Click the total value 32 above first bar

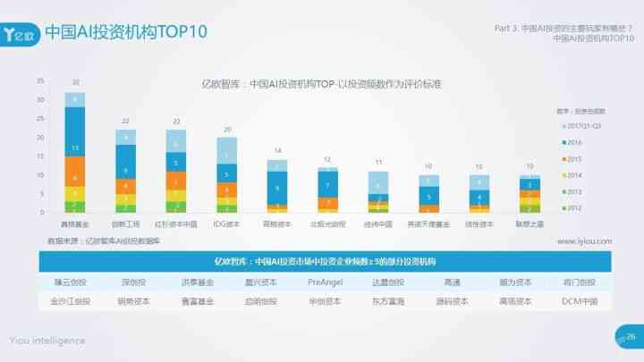75,82
